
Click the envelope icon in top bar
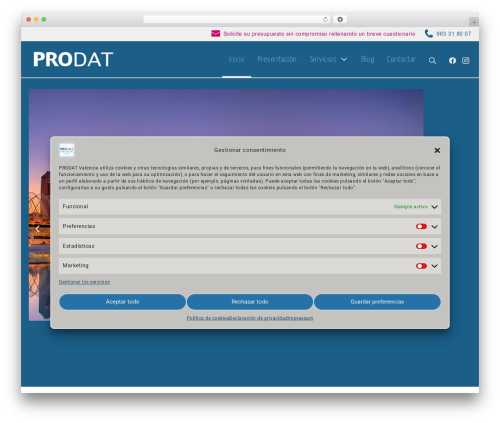coord(216,34)
